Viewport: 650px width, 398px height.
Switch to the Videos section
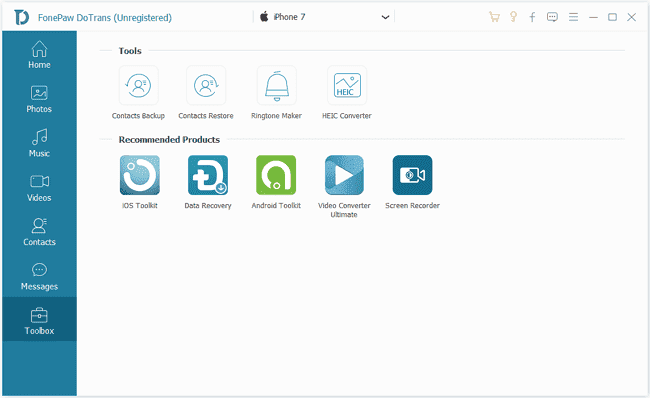click(x=39, y=188)
